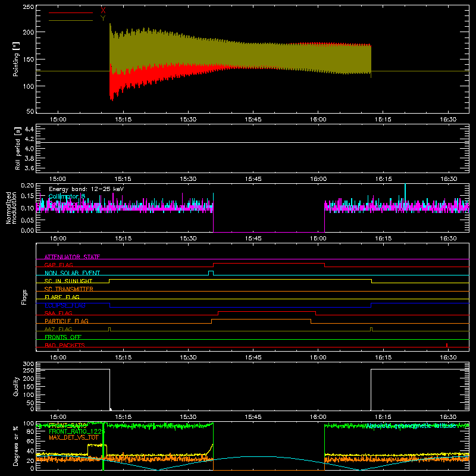476x476 pixels.
Task: Click the olive Y legend label
Action: (103, 18)
